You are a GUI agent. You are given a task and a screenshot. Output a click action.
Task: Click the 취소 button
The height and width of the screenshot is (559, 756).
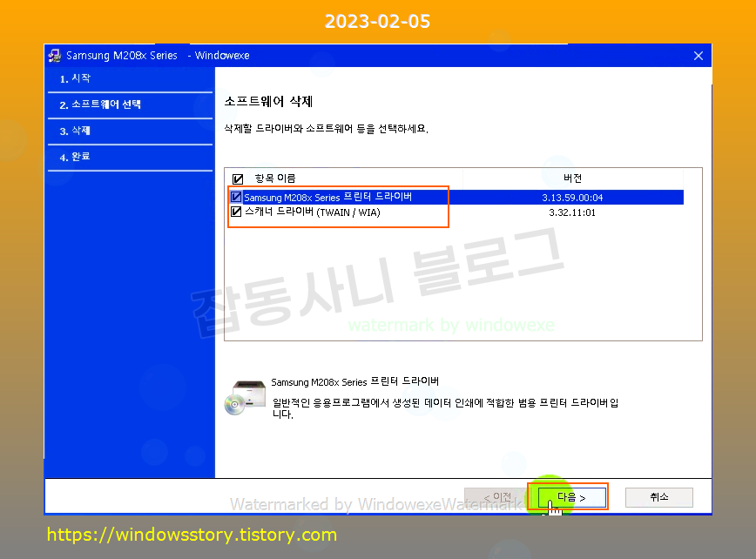pos(658,497)
